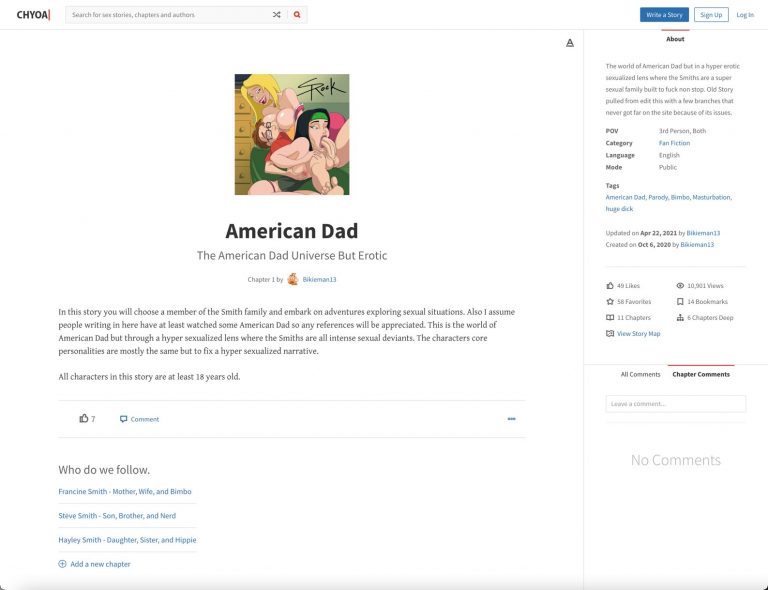Open the View Story Map link
Image resolution: width=768 pixels, height=590 pixels.
pos(638,333)
